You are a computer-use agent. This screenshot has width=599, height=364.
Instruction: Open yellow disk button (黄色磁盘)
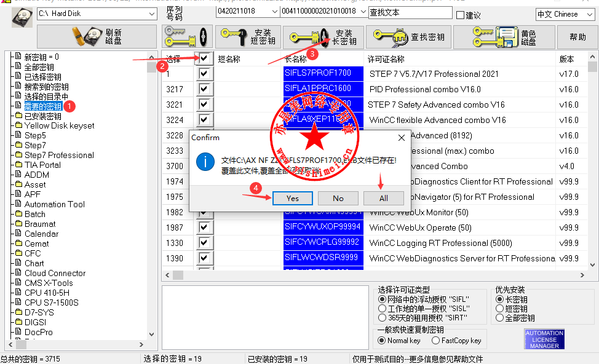504,37
